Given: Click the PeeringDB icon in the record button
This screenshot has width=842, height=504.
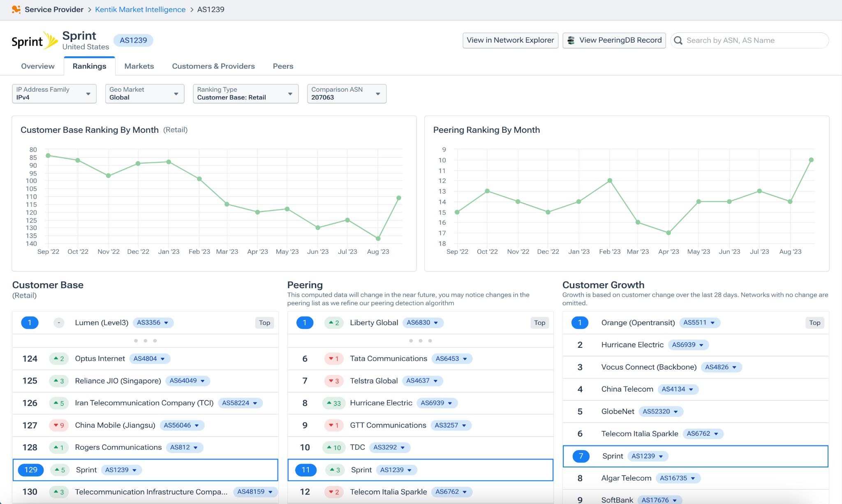Looking at the screenshot, I should (571, 40).
